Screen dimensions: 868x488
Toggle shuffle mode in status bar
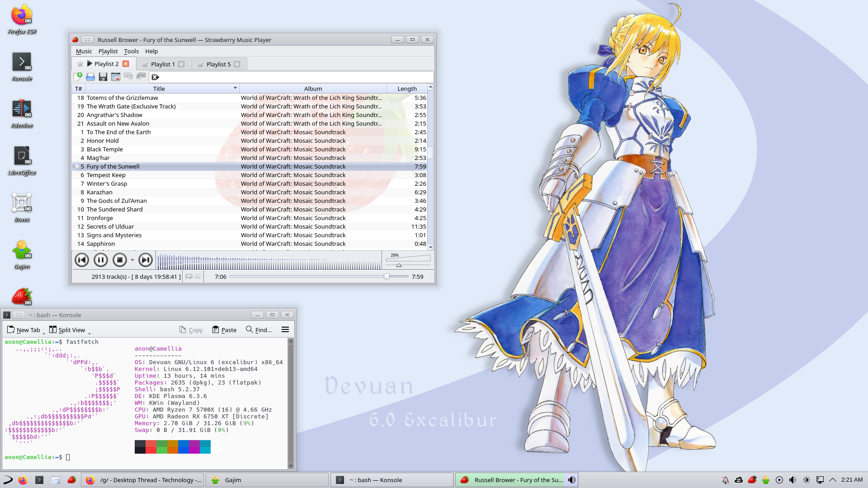[198, 277]
